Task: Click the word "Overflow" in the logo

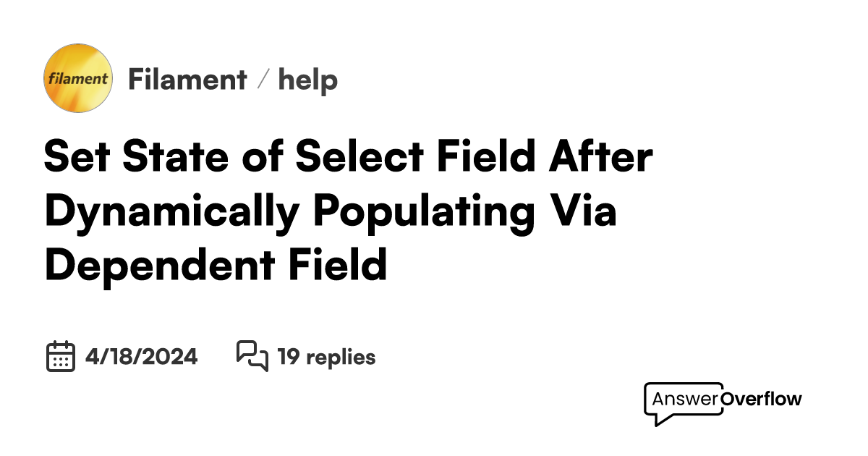Action: [762, 399]
